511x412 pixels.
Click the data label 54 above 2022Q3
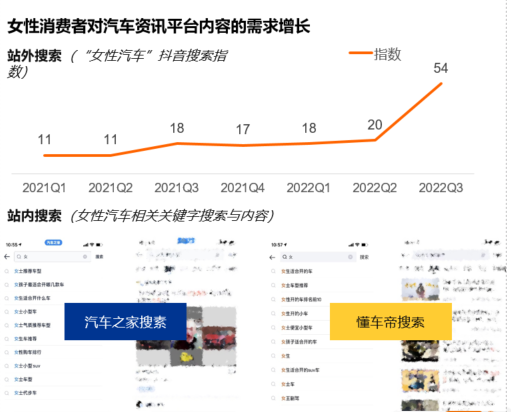click(x=441, y=68)
